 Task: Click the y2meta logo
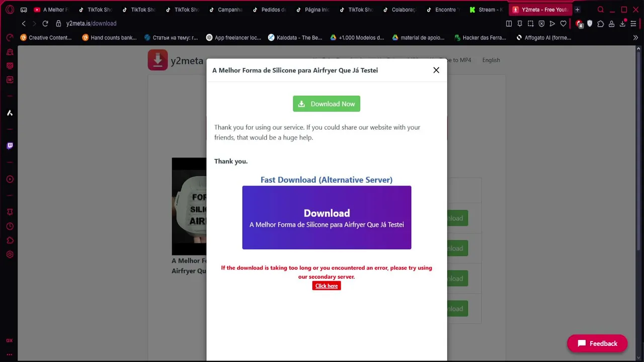[176, 60]
